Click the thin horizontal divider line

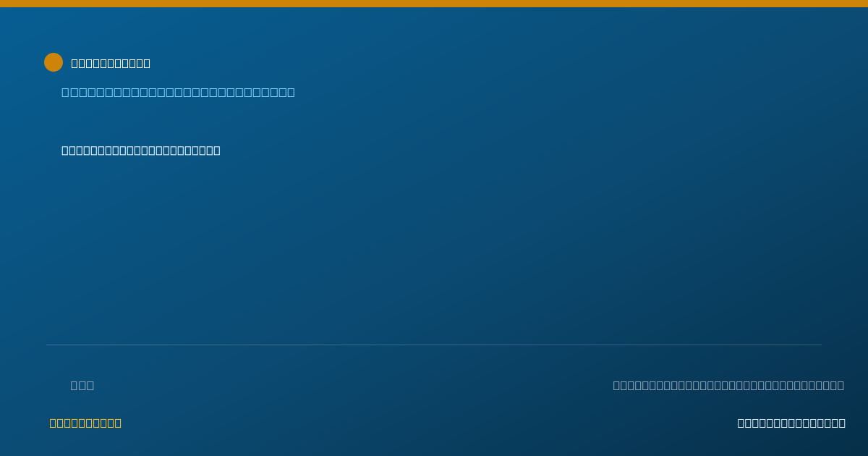[x=434, y=345]
